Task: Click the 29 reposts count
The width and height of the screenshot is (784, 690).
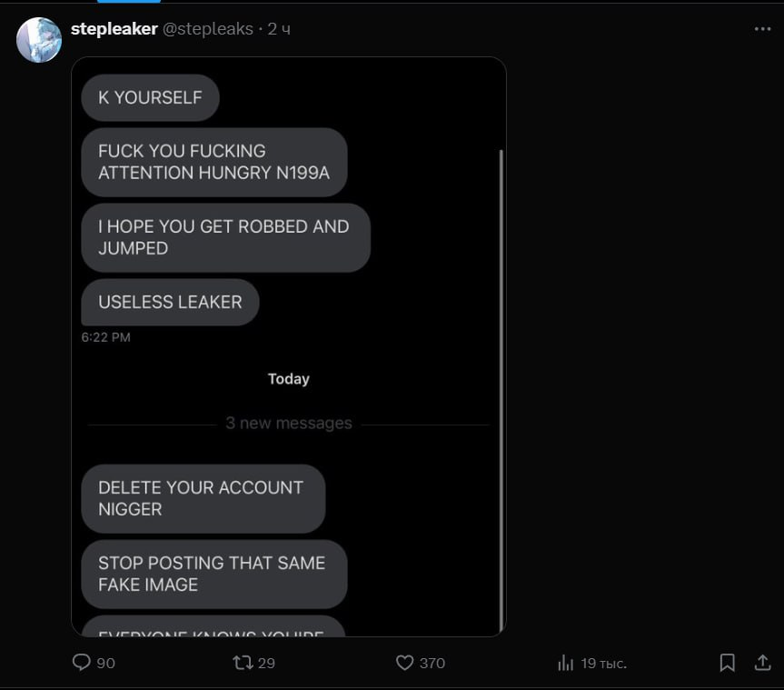Action: click(x=266, y=663)
